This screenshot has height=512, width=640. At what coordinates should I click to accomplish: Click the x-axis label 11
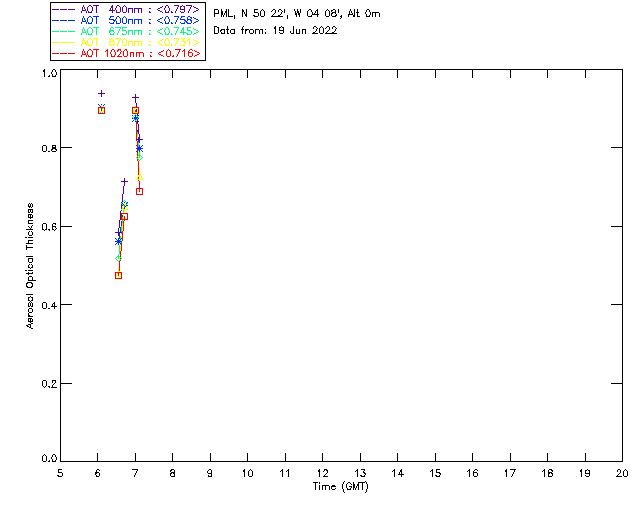(x=285, y=473)
